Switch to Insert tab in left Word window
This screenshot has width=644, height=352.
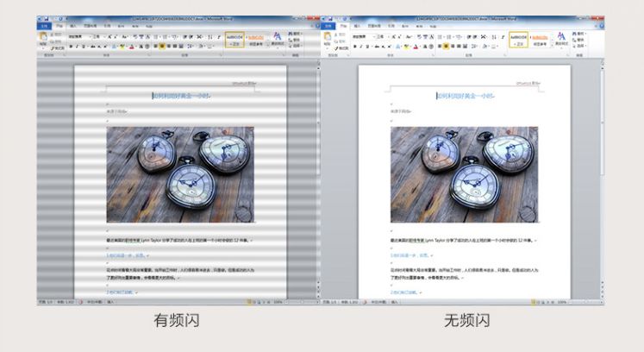click(73, 26)
